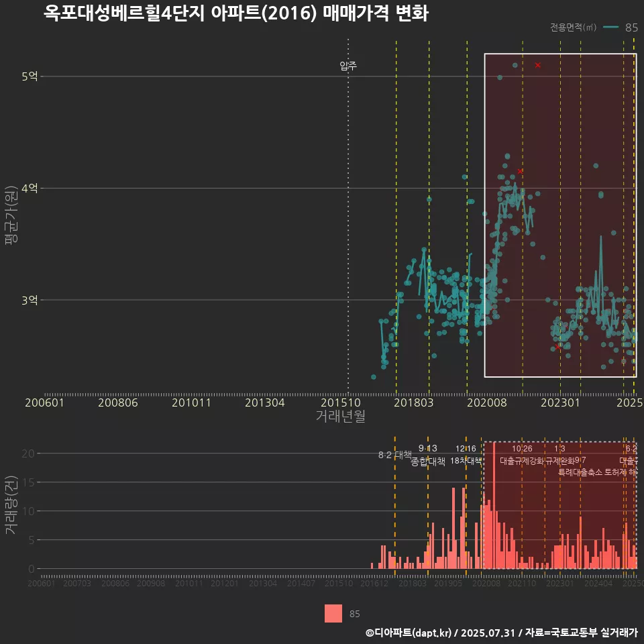Image resolution: width=644 pixels, height=644 pixels.
Task: Click 200703 on the volume chart axis
Action: [x=76, y=583]
